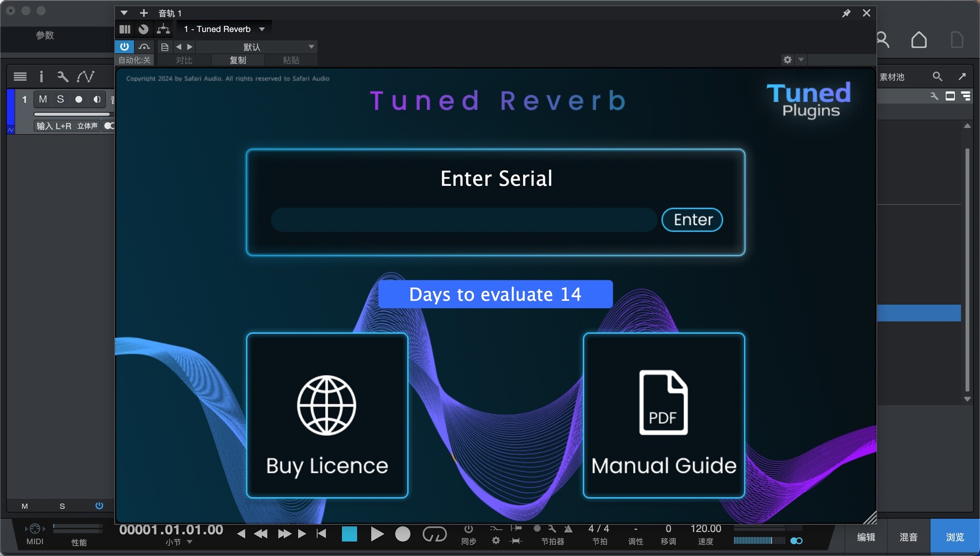
Task: Open the preset file icon menu
Action: (164, 47)
